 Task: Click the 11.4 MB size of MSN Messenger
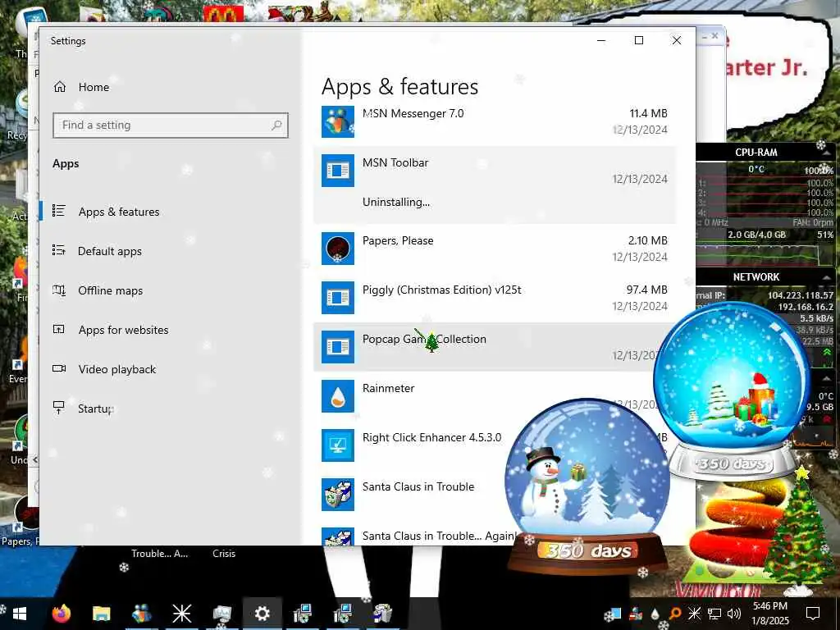pyautogui.click(x=648, y=113)
